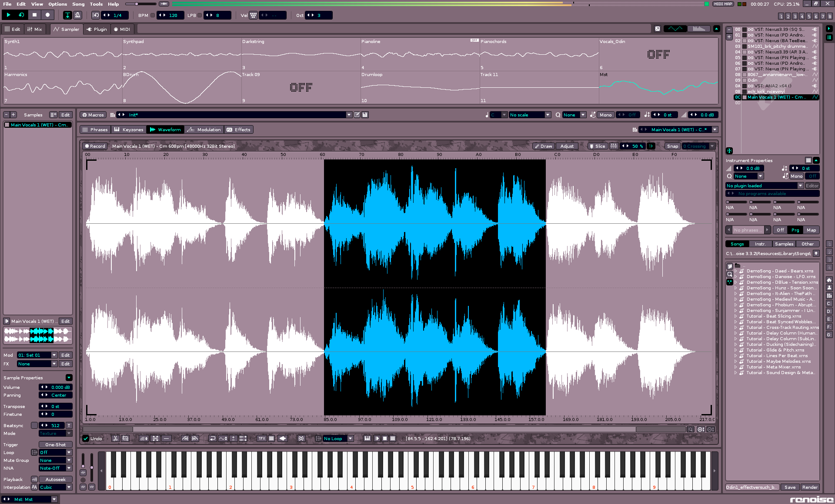Open the Modulation tab

204,129
